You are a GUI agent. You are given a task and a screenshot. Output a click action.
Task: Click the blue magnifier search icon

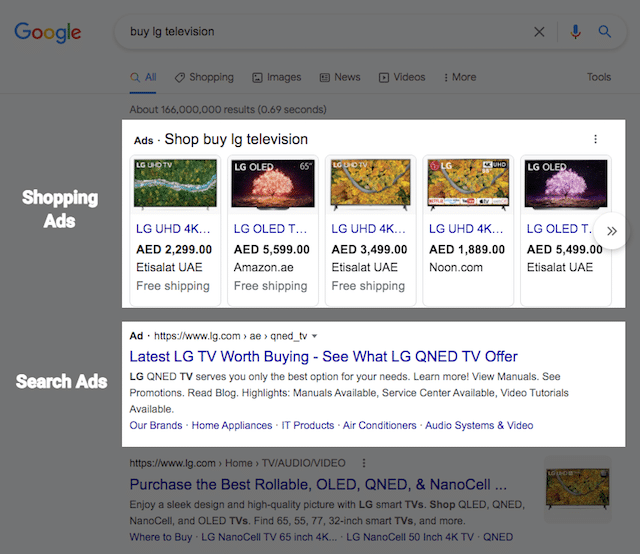[605, 32]
